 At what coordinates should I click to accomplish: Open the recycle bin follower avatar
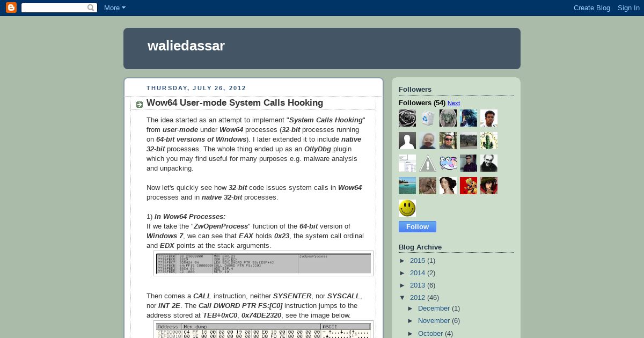pos(428,118)
